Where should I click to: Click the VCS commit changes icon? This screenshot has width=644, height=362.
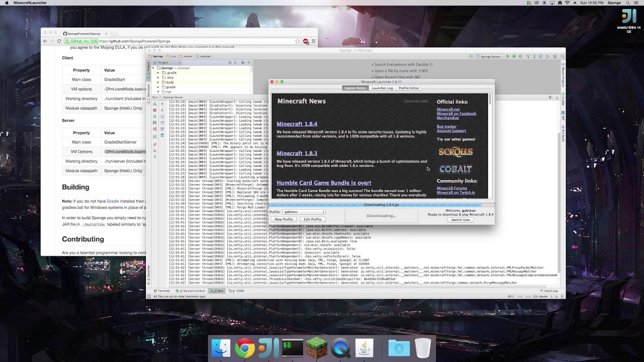click(535, 56)
